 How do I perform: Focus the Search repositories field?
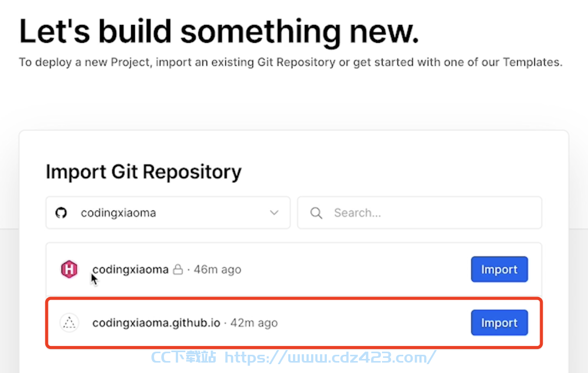(x=419, y=213)
